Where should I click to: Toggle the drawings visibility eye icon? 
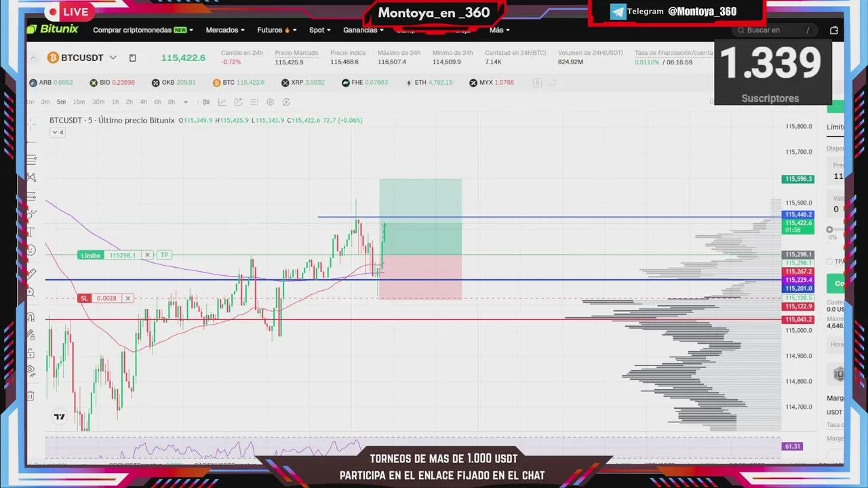coord(31,371)
